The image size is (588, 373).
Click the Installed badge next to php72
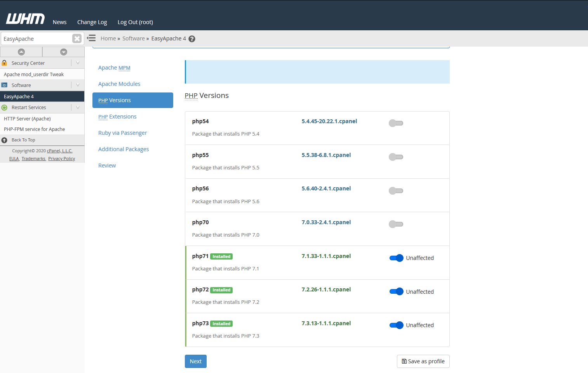[x=221, y=290]
